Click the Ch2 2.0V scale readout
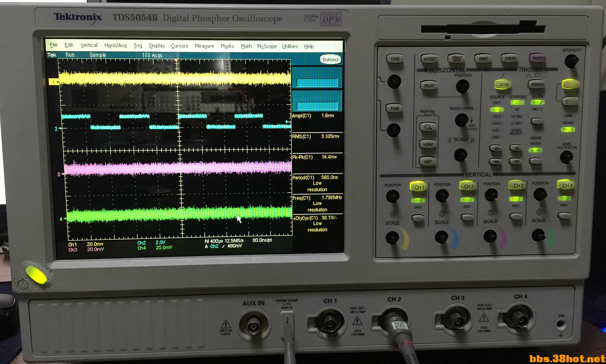 [151, 242]
